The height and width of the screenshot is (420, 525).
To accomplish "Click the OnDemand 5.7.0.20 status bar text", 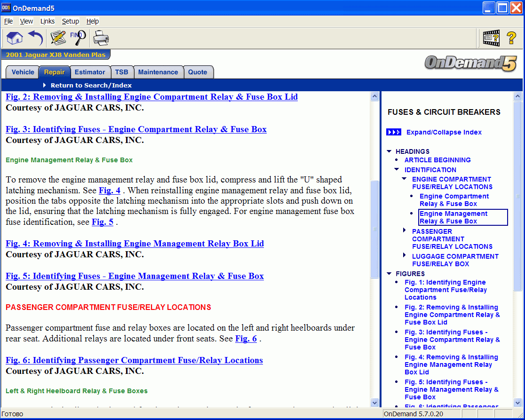I will click(x=413, y=414).
